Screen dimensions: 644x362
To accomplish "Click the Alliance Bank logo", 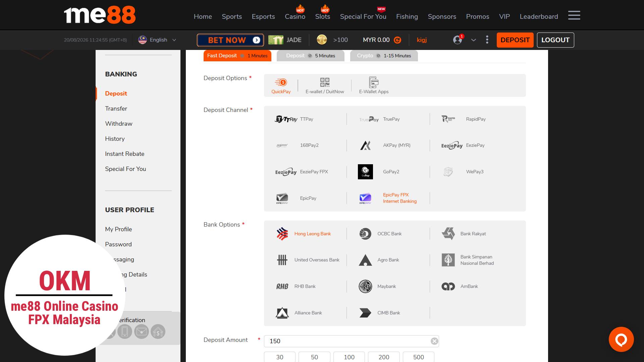I will 282,313.
